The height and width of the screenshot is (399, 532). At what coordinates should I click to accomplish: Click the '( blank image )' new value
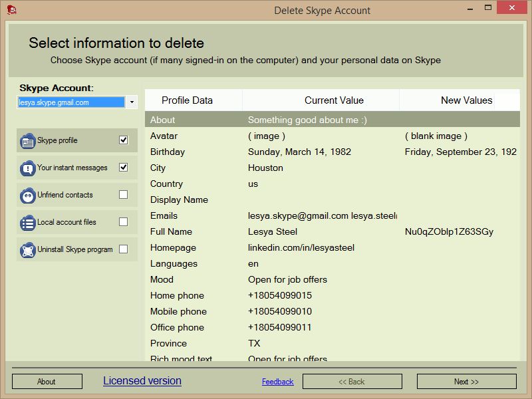coord(436,136)
